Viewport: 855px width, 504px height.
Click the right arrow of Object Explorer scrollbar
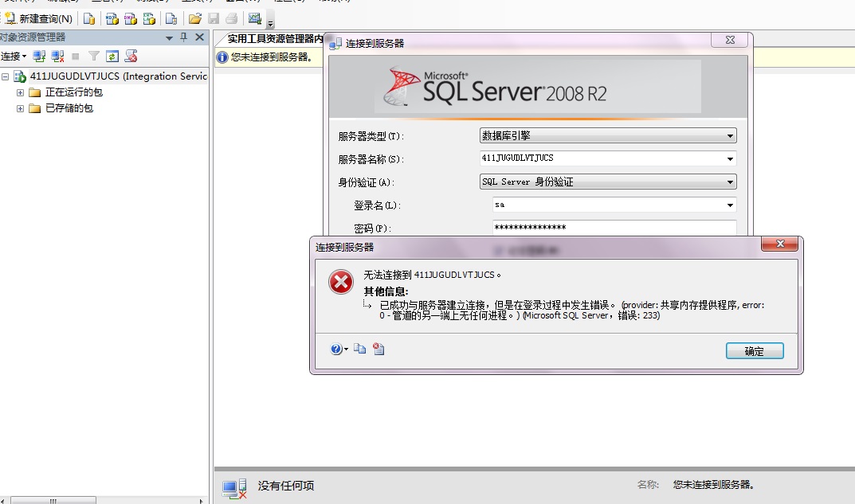point(202,501)
